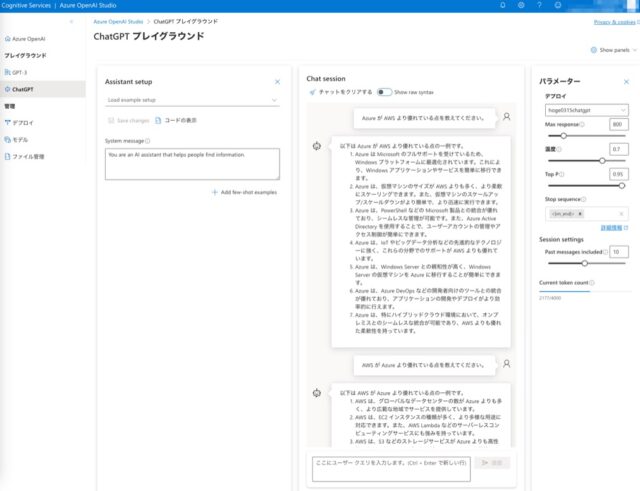Close the Assistant setup panel

click(x=277, y=81)
